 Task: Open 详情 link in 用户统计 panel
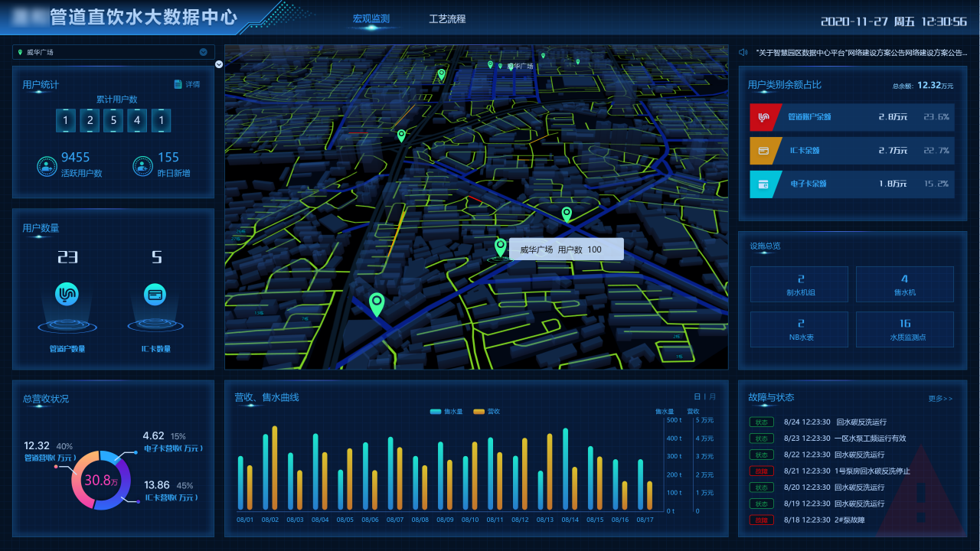[x=192, y=84]
